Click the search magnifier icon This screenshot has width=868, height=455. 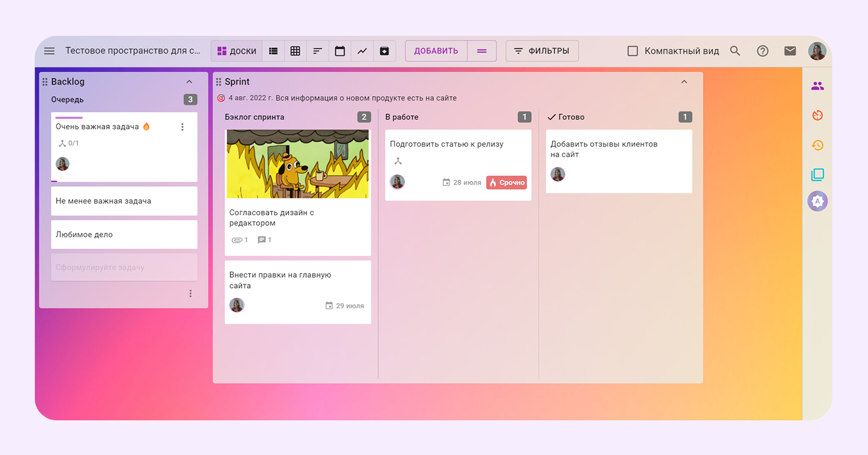coord(735,51)
